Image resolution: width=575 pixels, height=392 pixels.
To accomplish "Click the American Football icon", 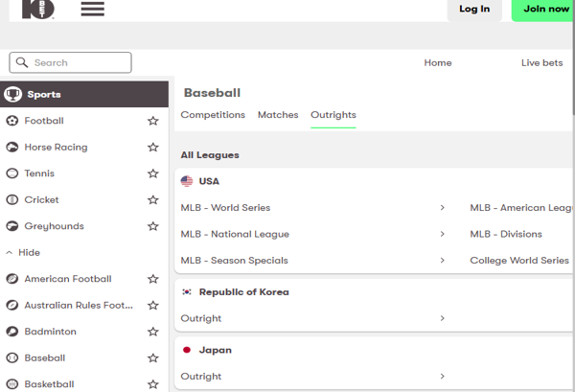I will (x=12, y=279).
